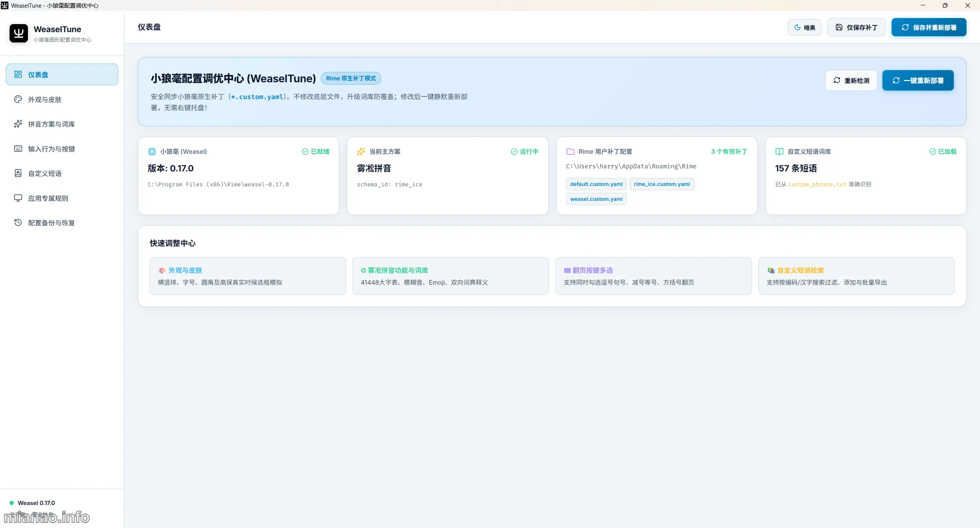
Task: Click the sparkle icon in 当前主方案 card
Action: coord(361,152)
